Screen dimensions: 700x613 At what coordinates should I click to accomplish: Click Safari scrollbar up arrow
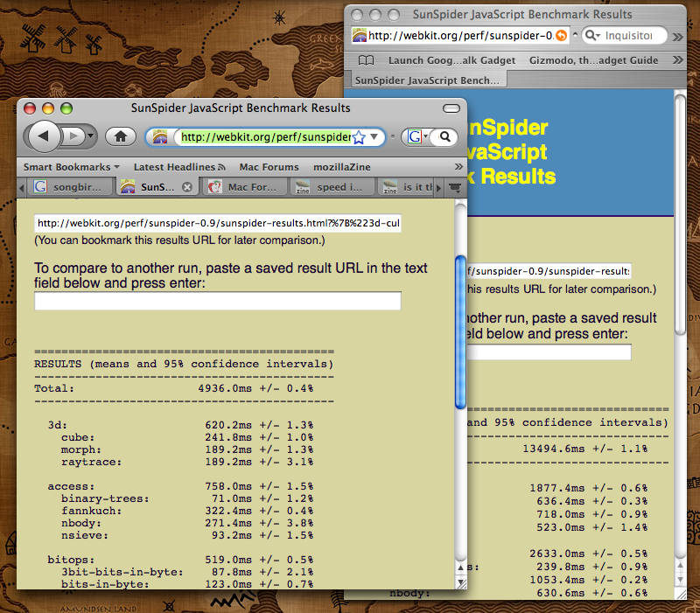(680, 566)
